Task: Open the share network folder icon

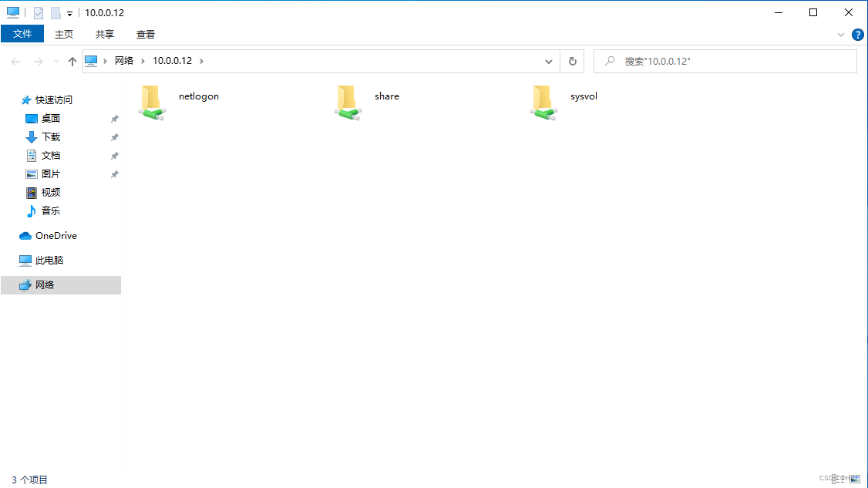Action: pyautogui.click(x=348, y=103)
